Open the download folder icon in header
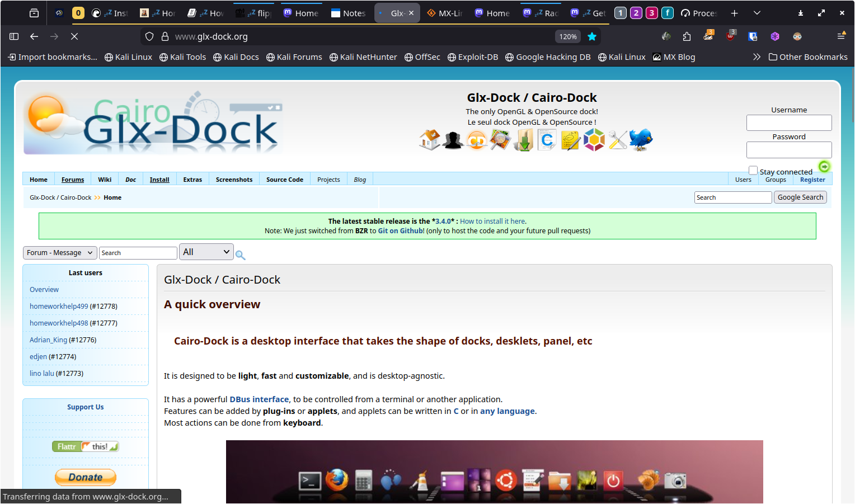 [x=524, y=140]
